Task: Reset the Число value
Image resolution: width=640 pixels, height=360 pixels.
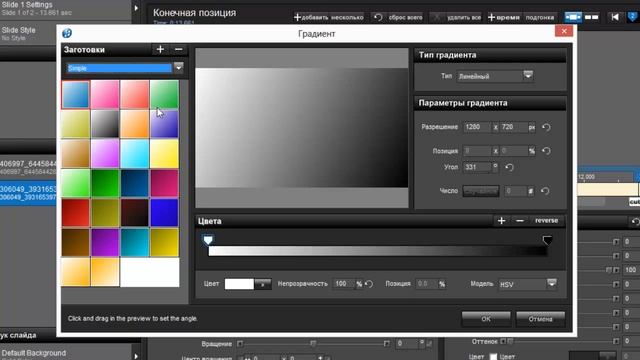Action: pyautogui.click(x=545, y=191)
